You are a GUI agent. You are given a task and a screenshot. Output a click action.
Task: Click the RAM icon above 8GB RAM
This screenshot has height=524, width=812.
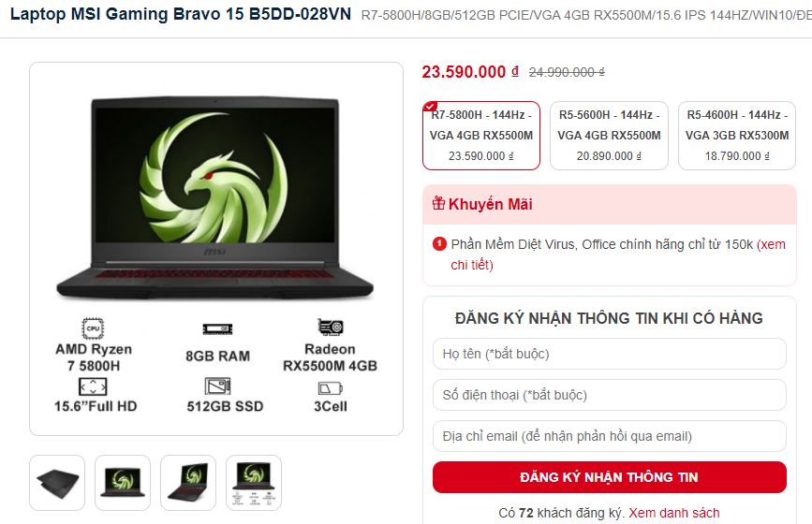click(217, 329)
